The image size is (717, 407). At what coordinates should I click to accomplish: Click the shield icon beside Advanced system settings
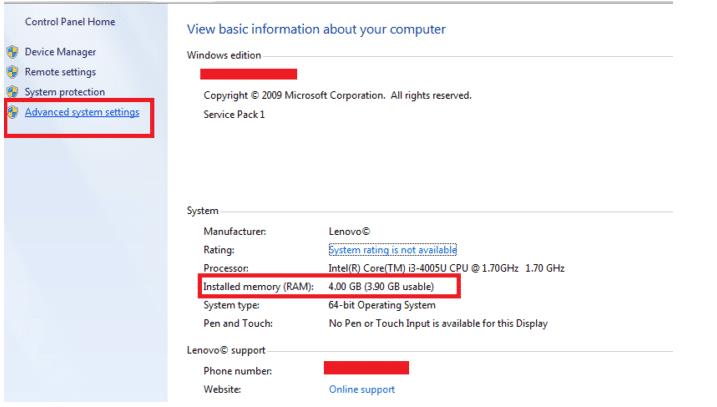click(13, 112)
